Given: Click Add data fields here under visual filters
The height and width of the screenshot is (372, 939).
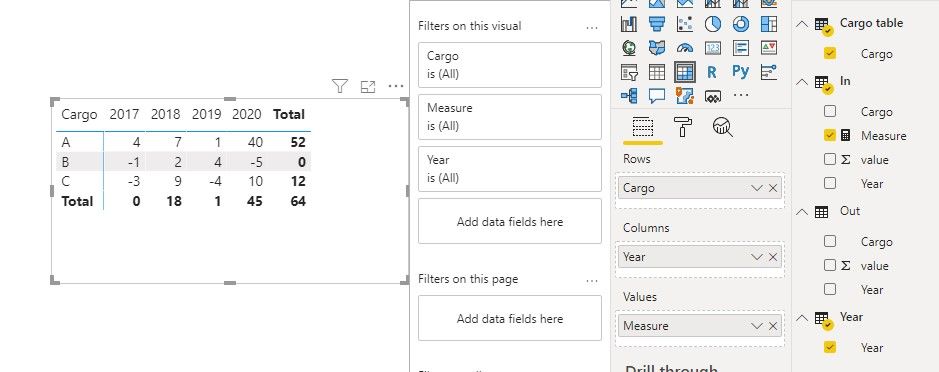Looking at the screenshot, I should [510, 222].
